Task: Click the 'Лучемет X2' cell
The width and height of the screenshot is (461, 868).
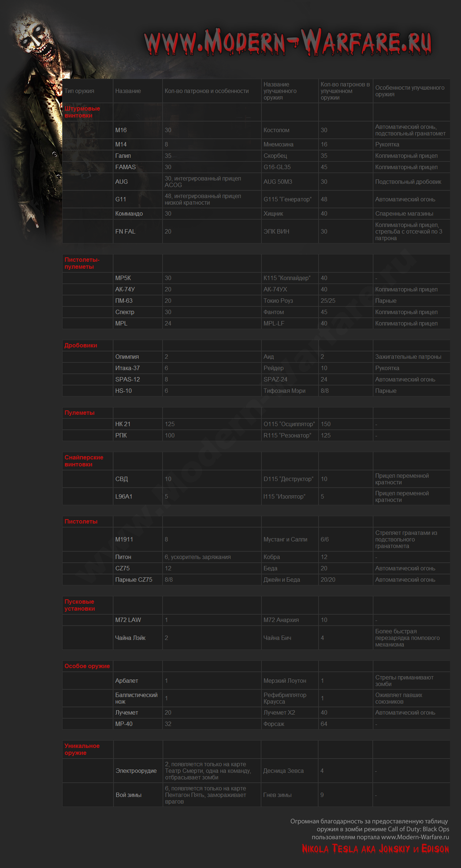Action: click(x=290, y=713)
